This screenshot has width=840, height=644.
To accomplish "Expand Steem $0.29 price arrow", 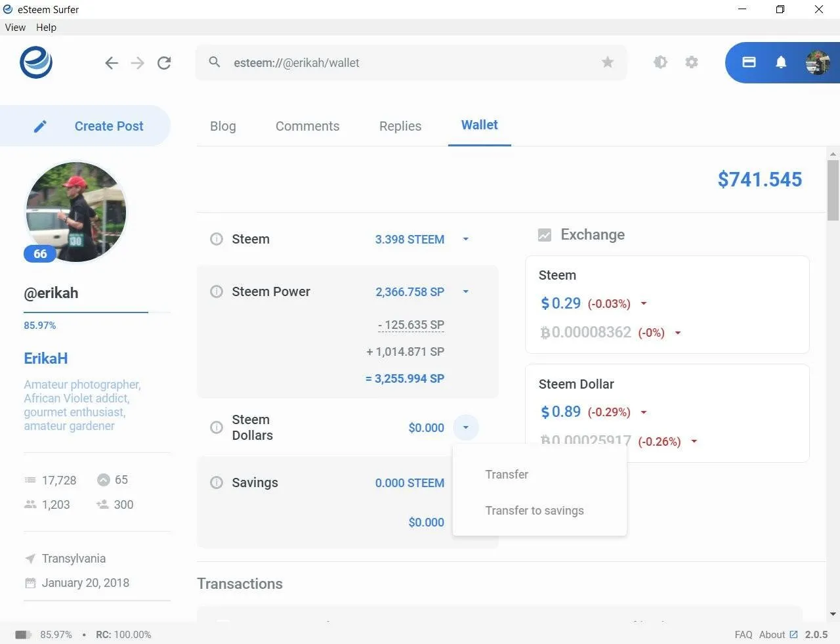I will coord(643,303).
